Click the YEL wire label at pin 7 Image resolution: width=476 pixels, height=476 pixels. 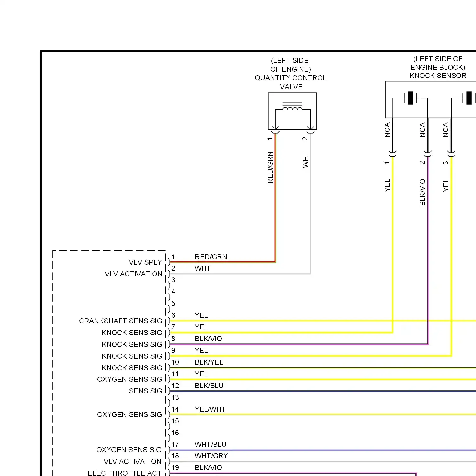pos(201,327)
